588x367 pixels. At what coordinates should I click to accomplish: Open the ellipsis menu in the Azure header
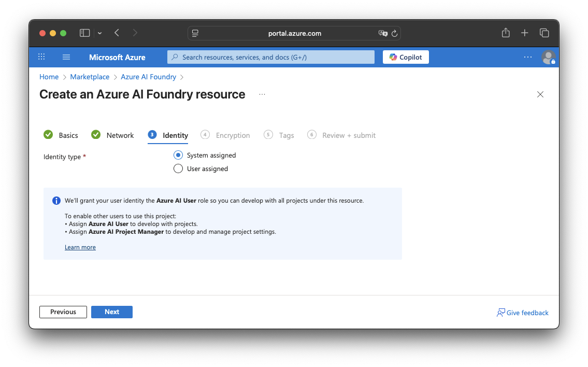point(527,57)
